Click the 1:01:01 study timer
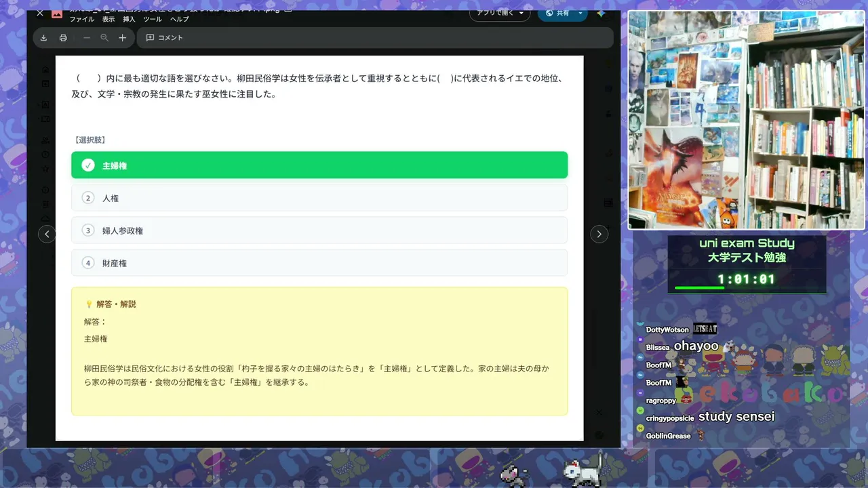 coord(746,279)
